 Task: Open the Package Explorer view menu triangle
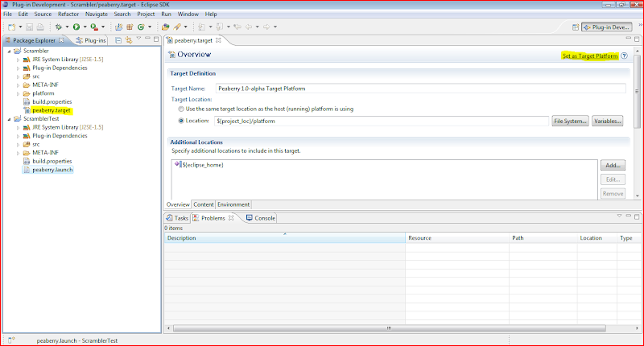(138, 38)
